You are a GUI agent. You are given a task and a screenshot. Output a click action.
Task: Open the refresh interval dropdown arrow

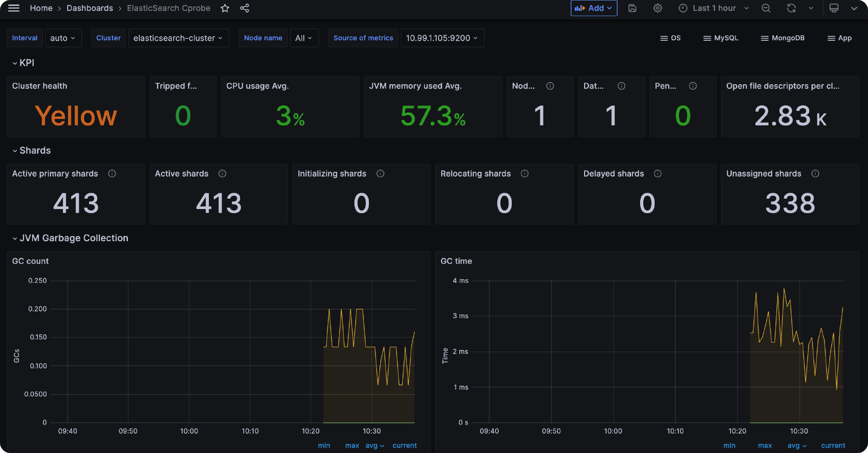pyautogui.click(x=811, y=8)
